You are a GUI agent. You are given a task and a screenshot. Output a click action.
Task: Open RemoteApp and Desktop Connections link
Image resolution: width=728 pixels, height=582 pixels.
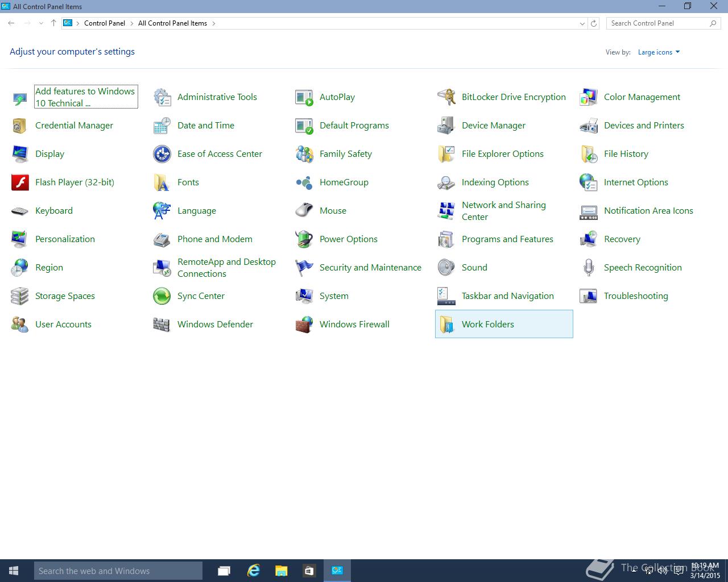tap(226, 268)
